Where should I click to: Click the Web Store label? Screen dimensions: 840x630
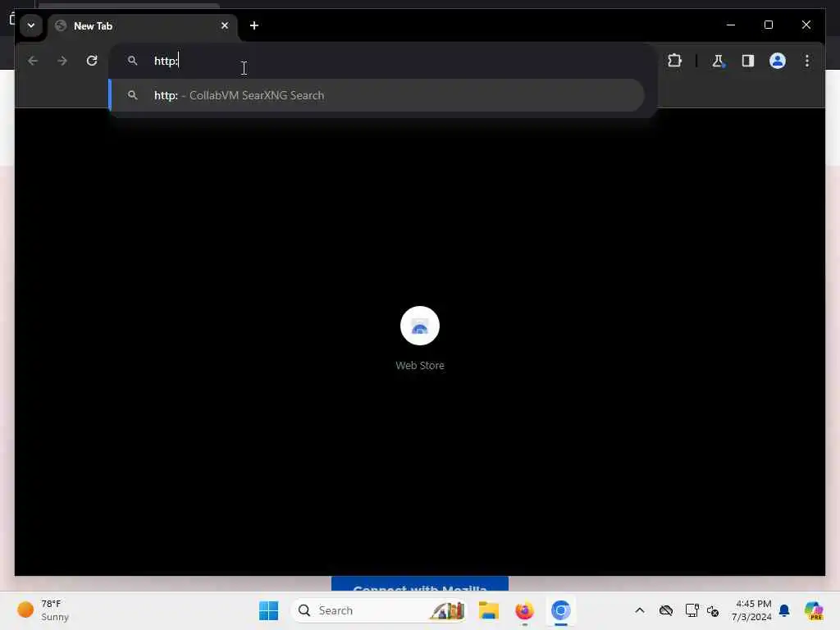(419, 365)
